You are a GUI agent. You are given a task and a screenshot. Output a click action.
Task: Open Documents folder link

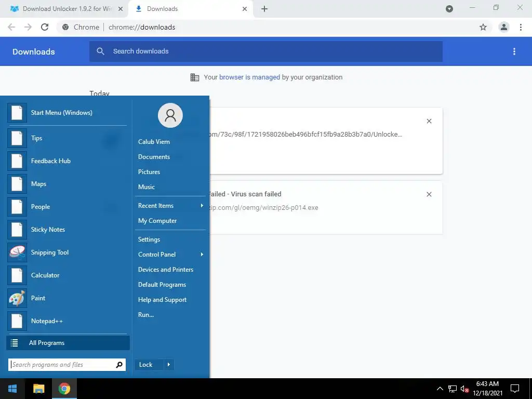click(x=154, y=157)
